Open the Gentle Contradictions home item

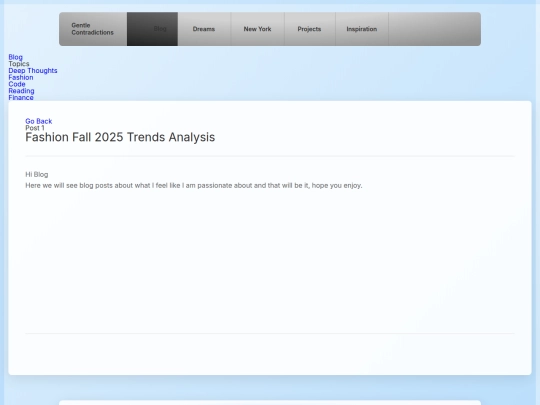(93, 29)
